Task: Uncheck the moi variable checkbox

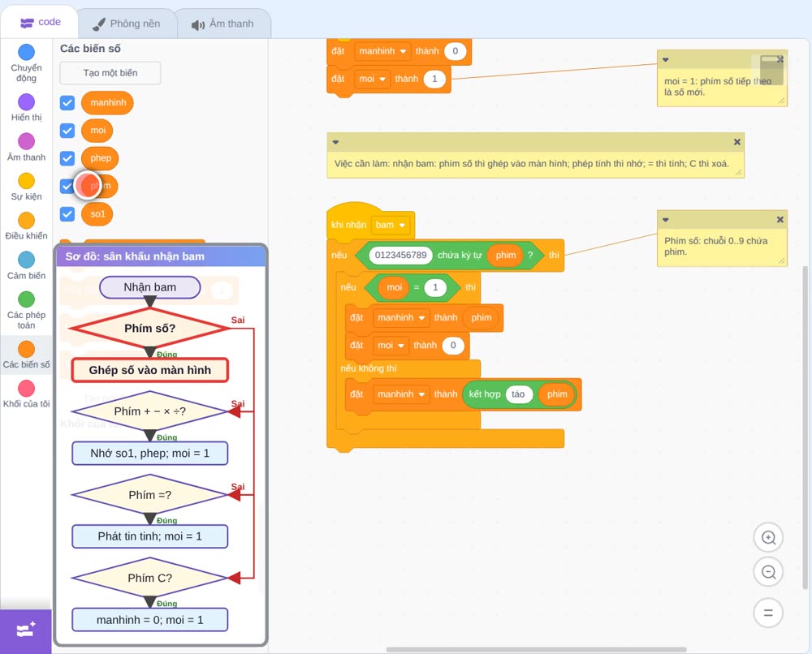Action: [x=67, y=131]
